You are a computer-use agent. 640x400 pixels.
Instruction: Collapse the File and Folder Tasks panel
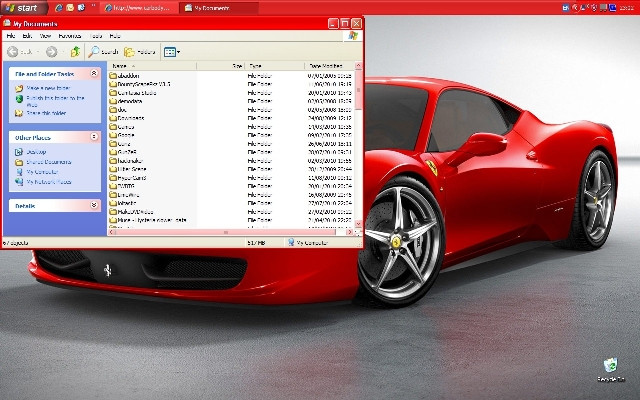(94, 73)
